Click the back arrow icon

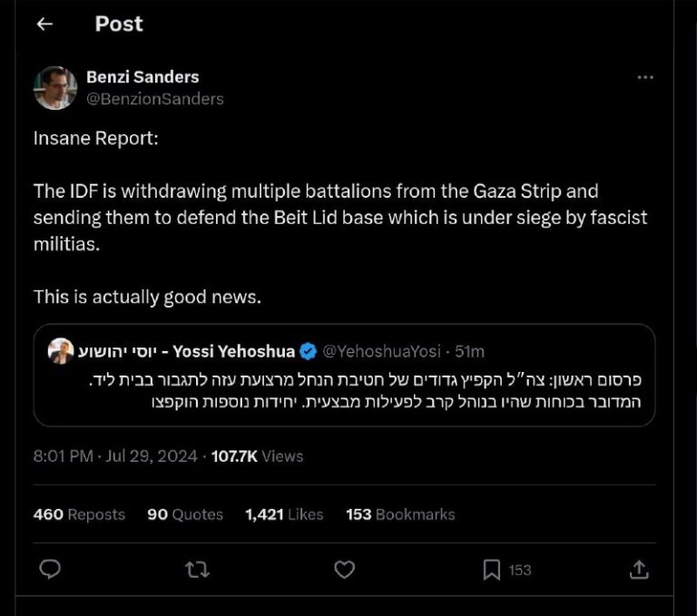pos(44,24)
